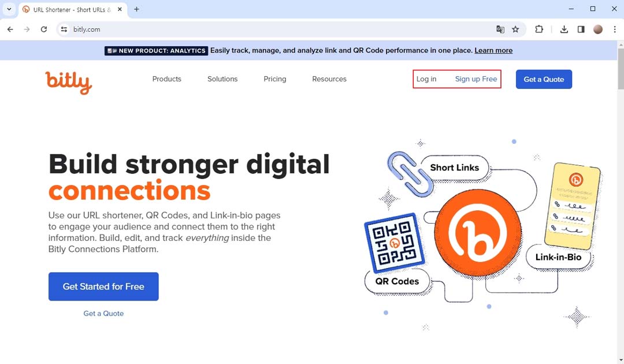The width and height of the screenshot is (624, 364).
Task: Minimize the browser window
Action: (x=571, y=9)
